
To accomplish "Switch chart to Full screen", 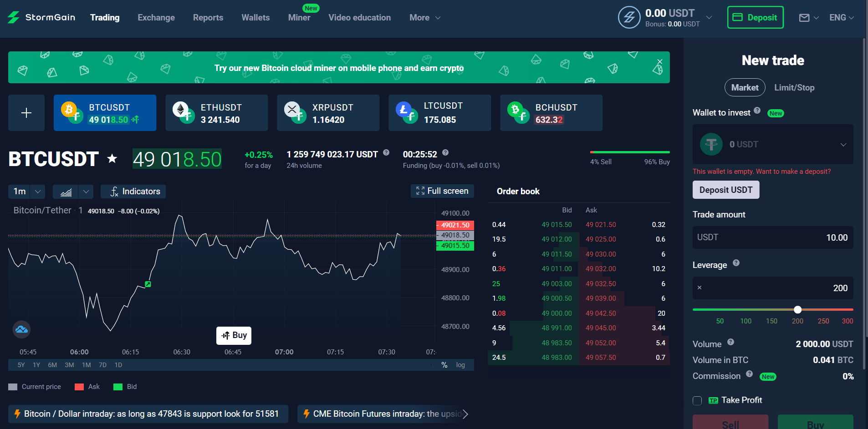I will (442, 191).
